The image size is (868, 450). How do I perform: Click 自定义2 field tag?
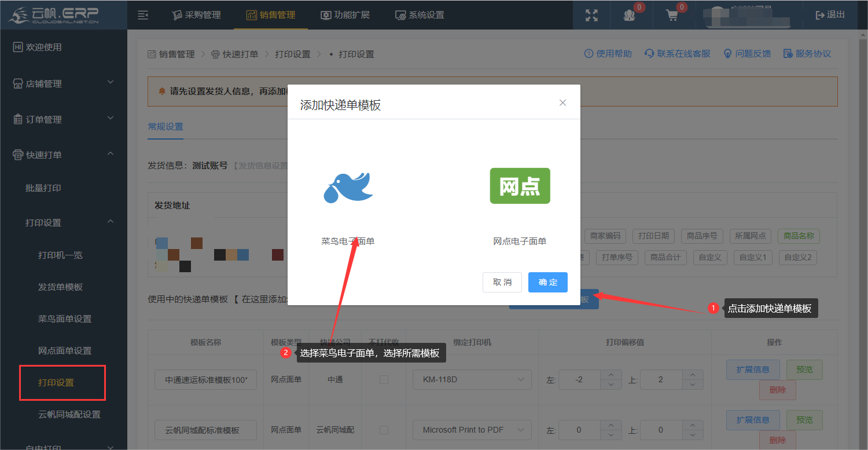[x=798, y=258]
